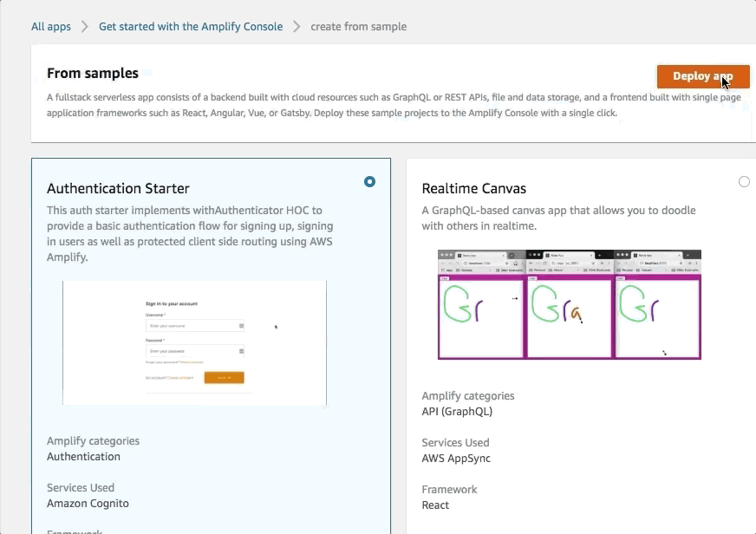
Task: Click chevron after All apps breadcrumb
Action: pyautogui.click(x=85, y=26)
